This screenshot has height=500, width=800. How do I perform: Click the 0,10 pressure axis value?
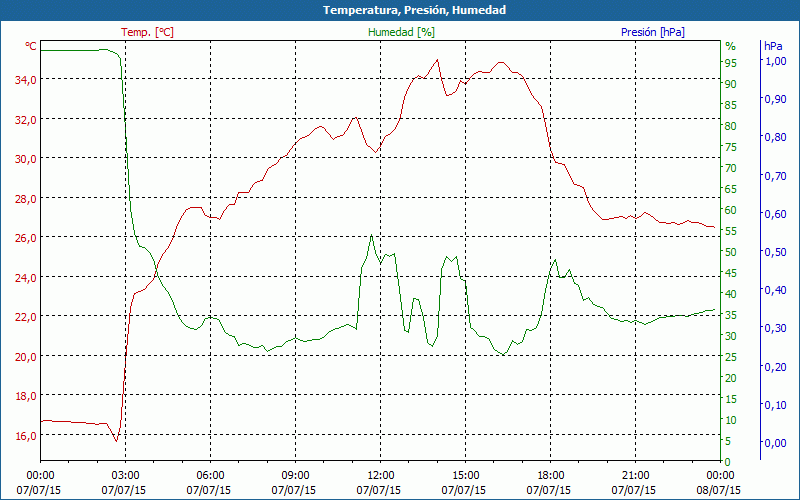point(776,405)
